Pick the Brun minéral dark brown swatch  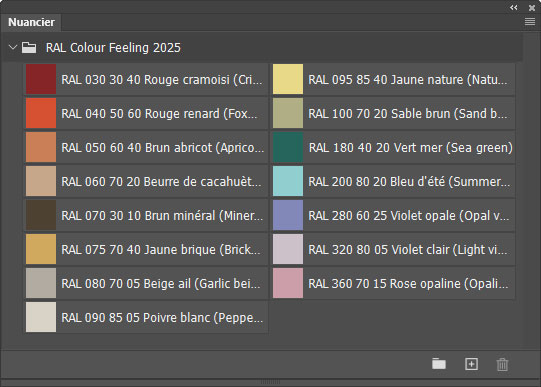pos(41,215)
